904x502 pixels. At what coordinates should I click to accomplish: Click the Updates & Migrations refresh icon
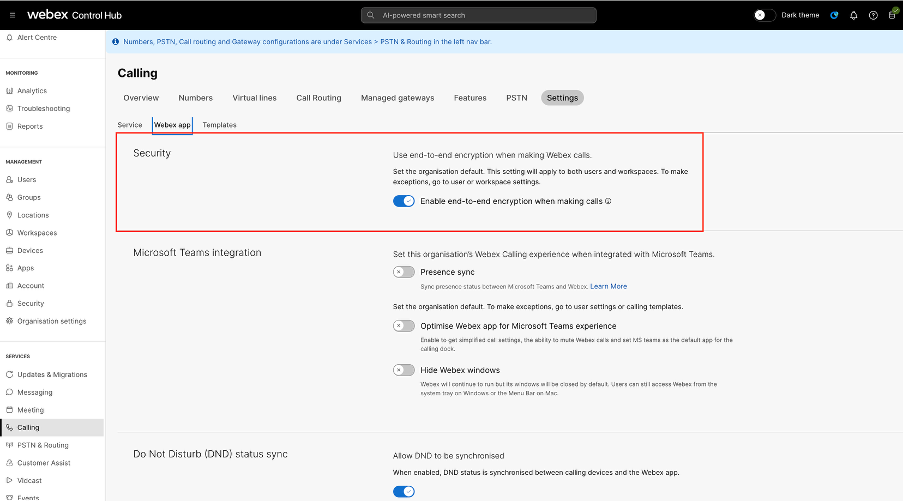click(9, 375)
